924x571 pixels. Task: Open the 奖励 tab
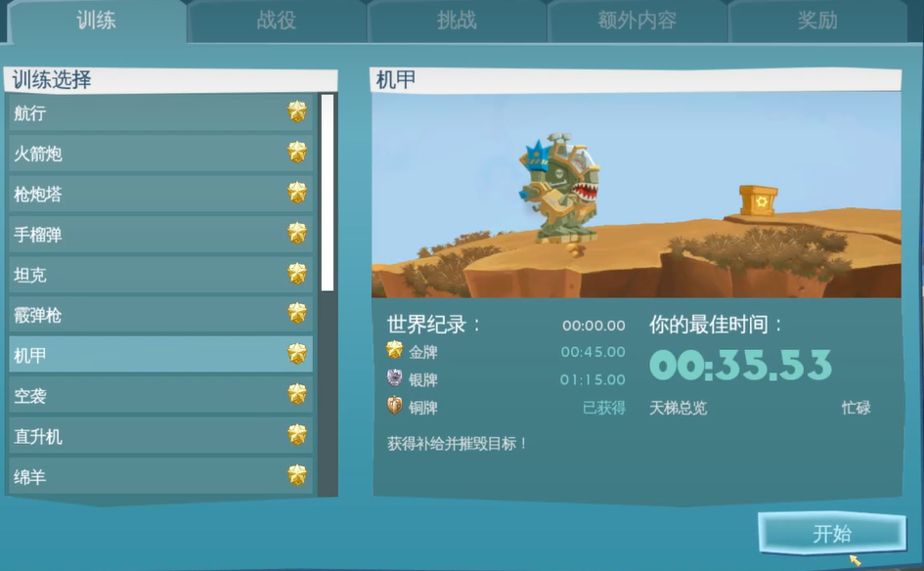[x=817, y=20]
